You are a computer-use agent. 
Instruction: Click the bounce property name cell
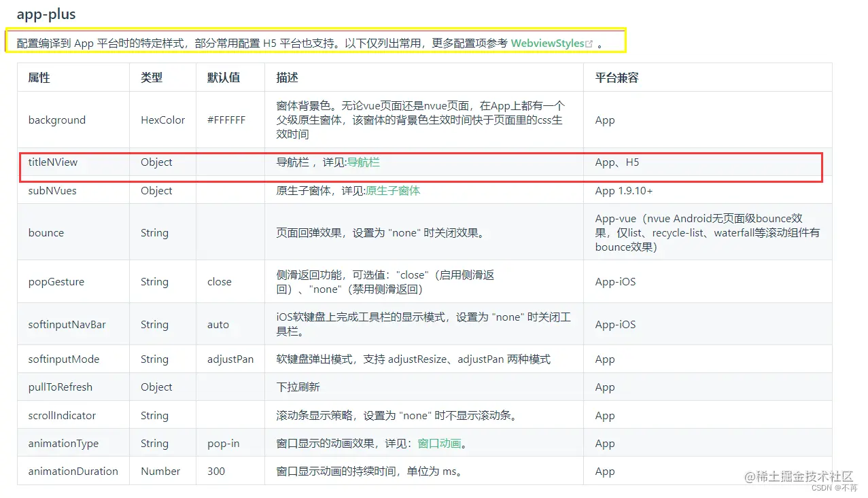46,232
